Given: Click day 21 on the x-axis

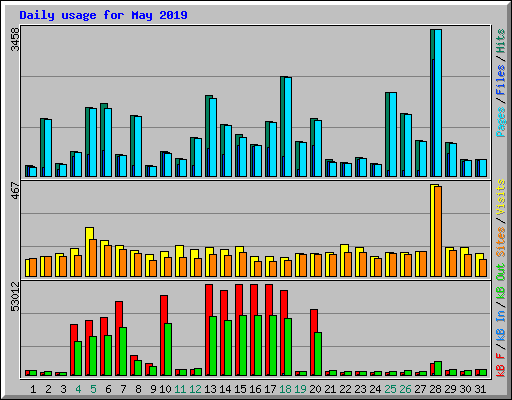Looking at the screenshot, I should [x=330, y=389].
